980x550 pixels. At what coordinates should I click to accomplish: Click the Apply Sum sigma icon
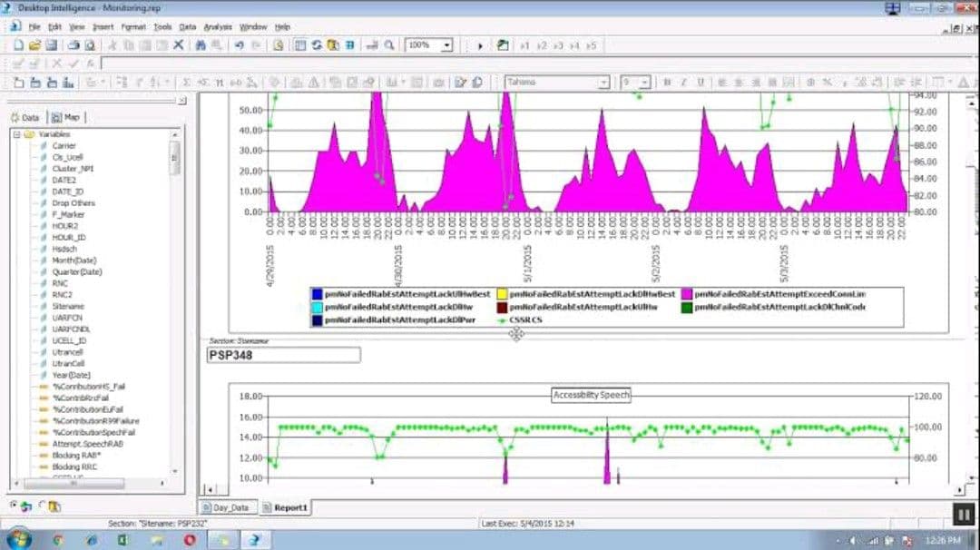click(186, 82)
